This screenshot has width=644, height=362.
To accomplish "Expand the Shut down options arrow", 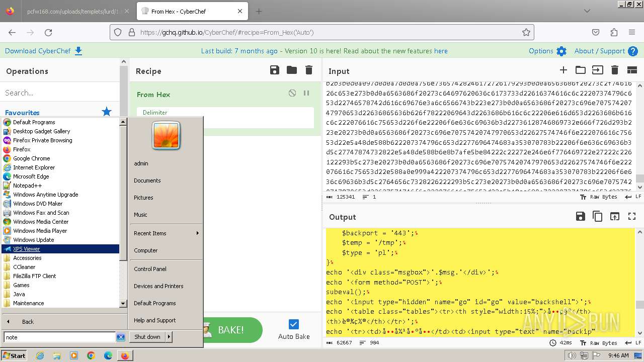I will 169,337.
